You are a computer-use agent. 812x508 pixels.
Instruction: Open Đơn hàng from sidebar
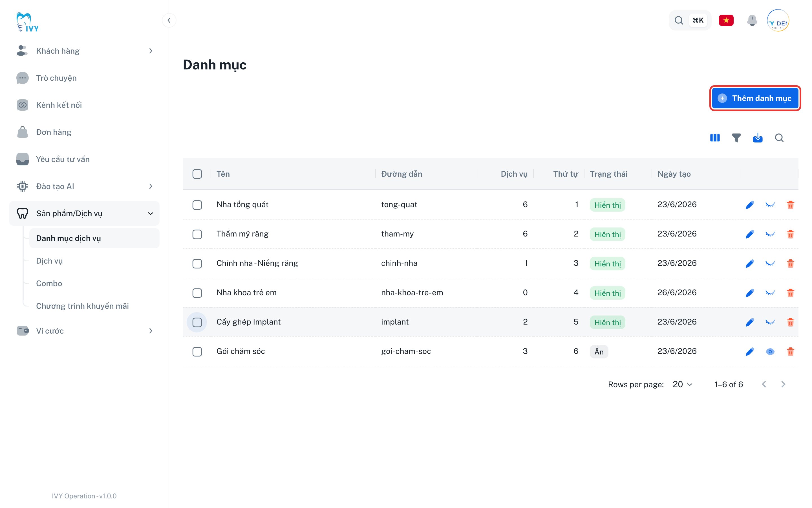click(84, 132)
